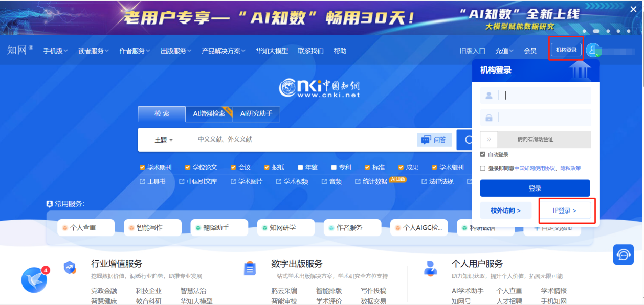
Task: Click the CNKI 中国知网 logo
Action: tap(319, 88)
